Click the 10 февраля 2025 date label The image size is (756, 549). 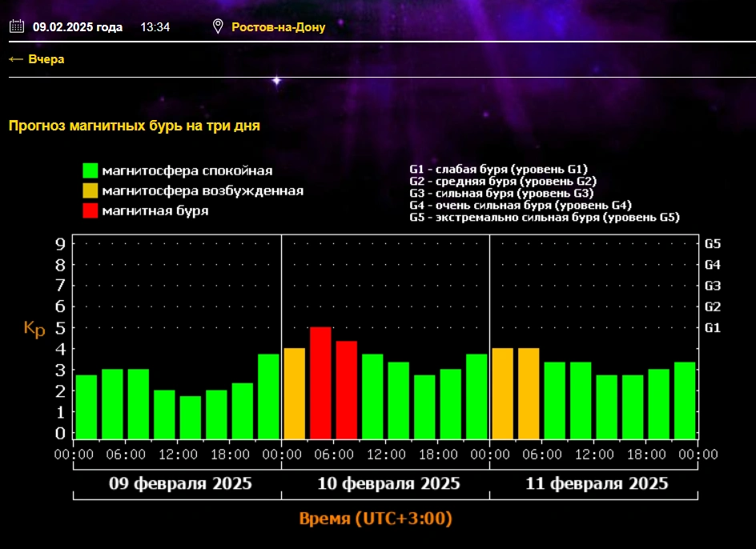(x=388, y=484)
